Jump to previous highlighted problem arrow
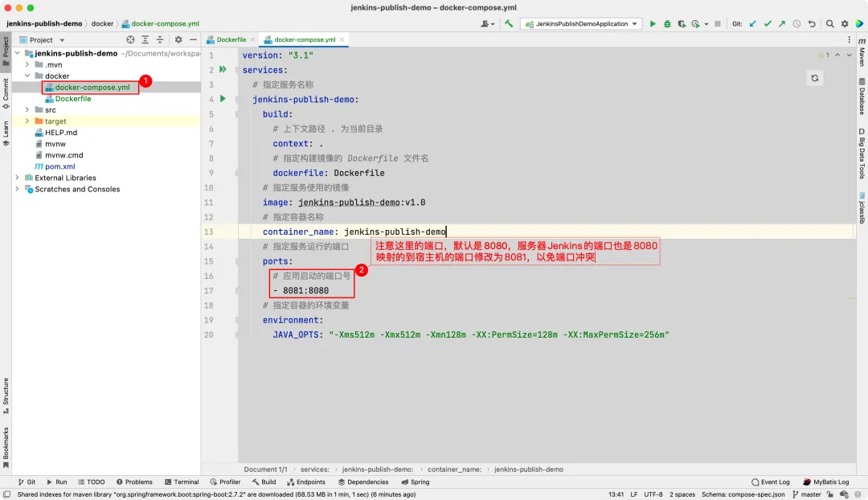This screenshot has height=500, width=868. [837, 55]
